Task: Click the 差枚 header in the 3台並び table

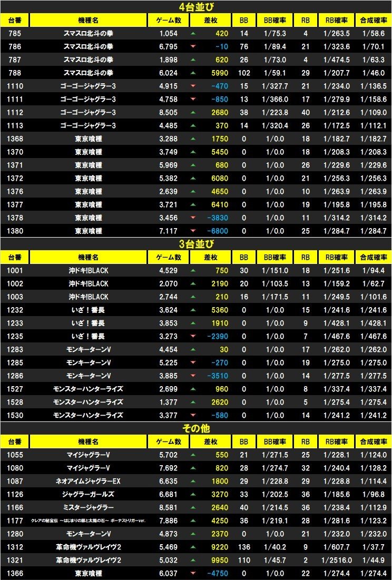Action: (x=210, y=257)
